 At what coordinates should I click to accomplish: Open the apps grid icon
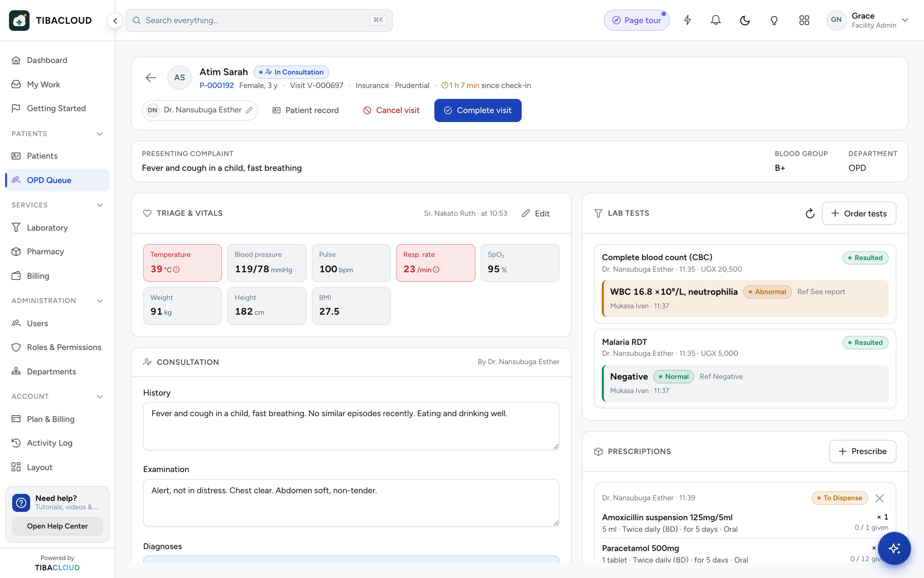click(x=804, y=20)
